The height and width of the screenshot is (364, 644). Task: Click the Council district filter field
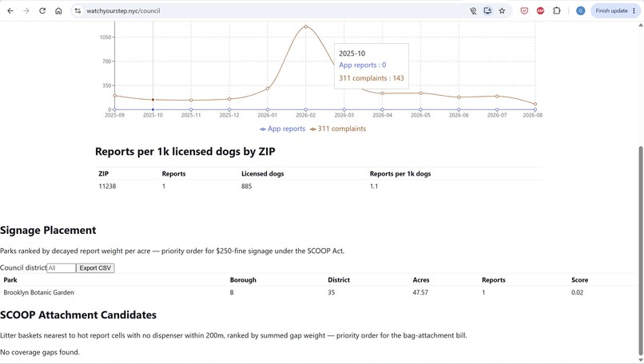click(x=62, y=268)
